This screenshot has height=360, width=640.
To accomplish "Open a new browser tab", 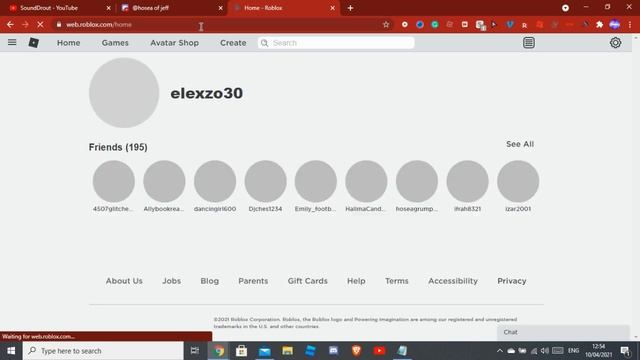I will 350,8.
